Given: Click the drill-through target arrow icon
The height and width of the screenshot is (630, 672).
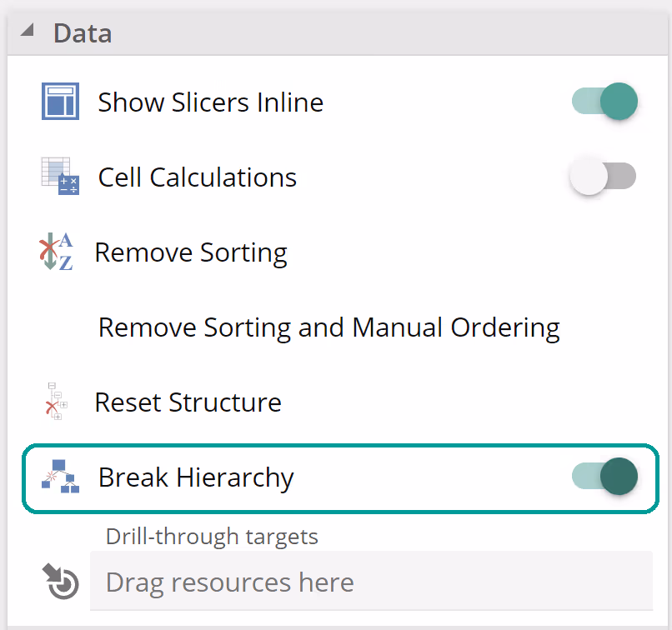Looking at the screenshot, I should point(59,581).
